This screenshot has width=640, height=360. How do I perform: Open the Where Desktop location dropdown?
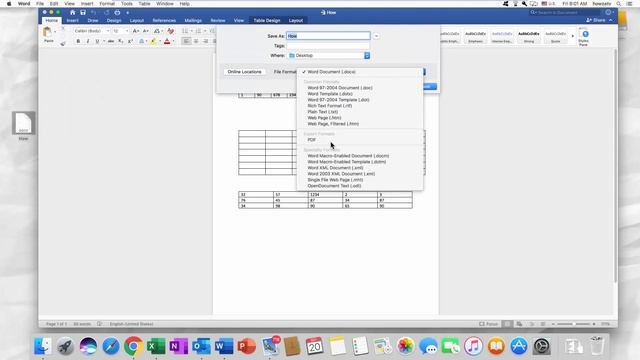click(329, 56)
